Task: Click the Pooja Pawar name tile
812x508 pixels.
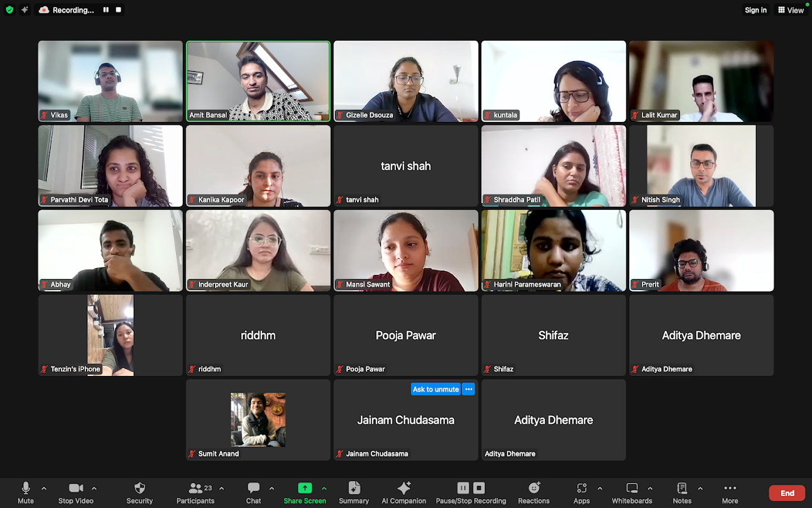Action: pos(406,335)
